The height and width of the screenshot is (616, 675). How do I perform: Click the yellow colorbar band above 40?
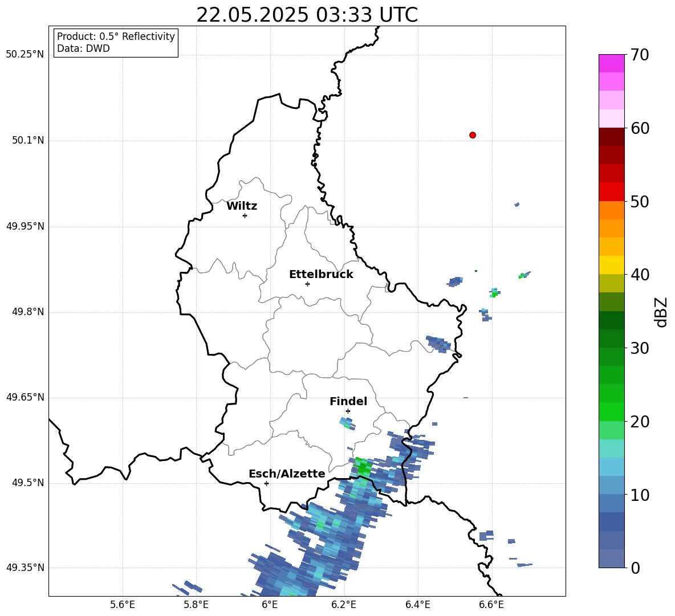611,265
